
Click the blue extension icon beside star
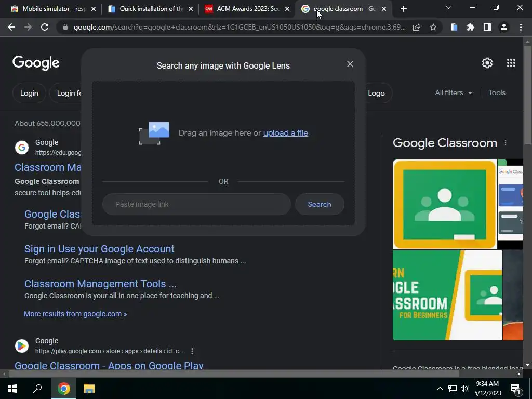click(x=454, y=27)
